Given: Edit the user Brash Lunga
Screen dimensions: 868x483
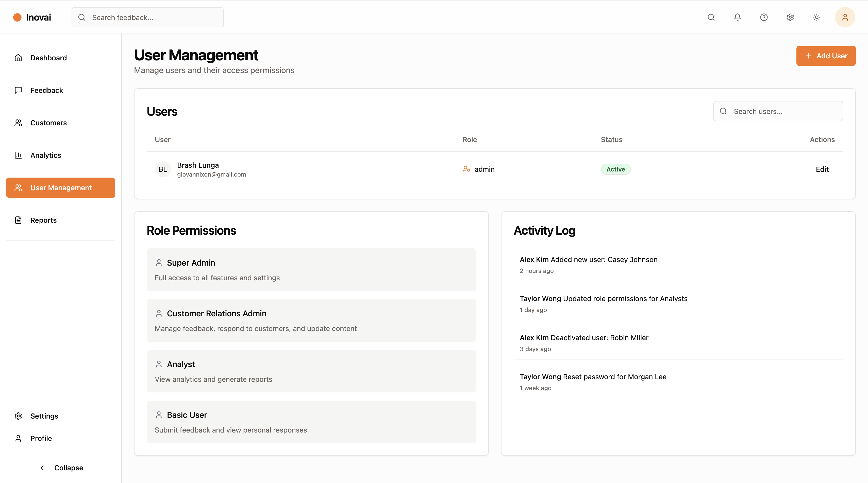Looking at the screenshot, I should tap(822, 169).
